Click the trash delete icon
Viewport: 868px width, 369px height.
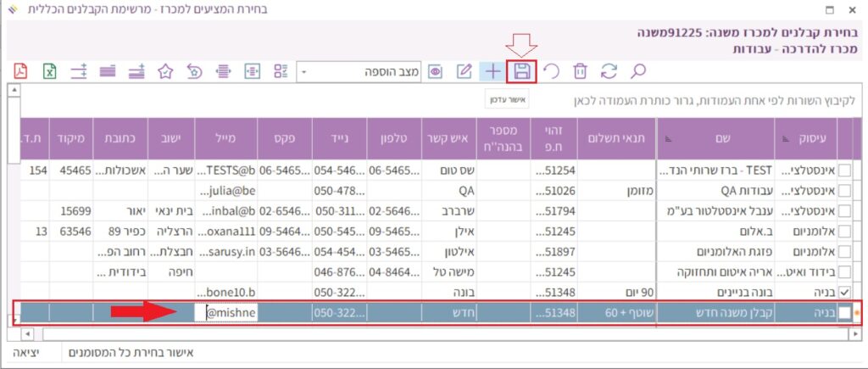pos(580,71)
